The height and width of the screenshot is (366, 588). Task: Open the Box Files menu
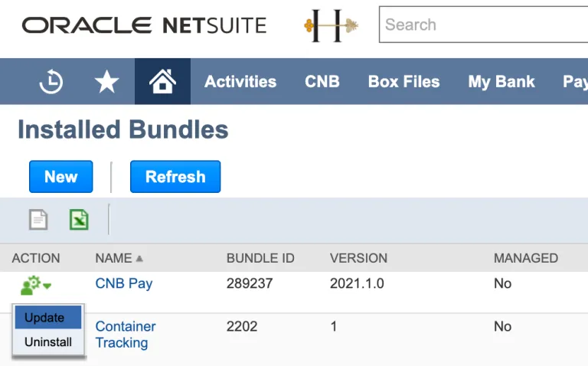404,81
